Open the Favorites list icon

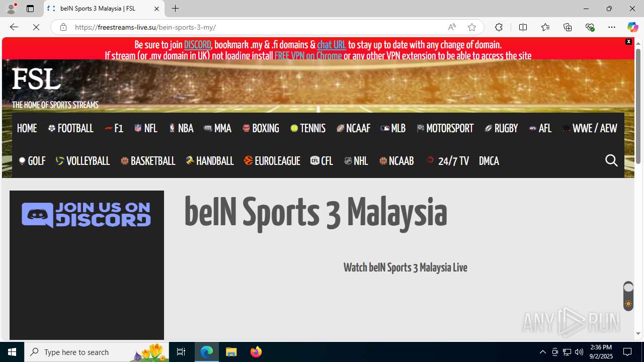pyautogui.click(x=545, y=27)
